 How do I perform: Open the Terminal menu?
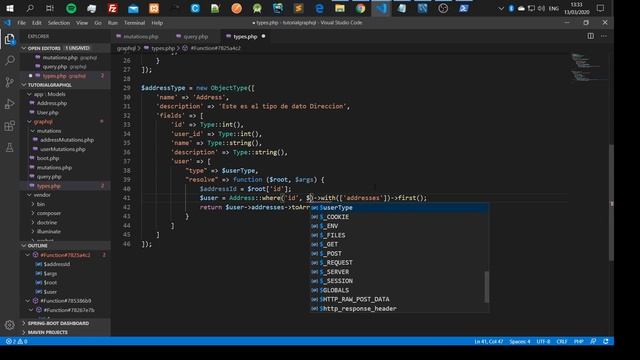(134, 23)
